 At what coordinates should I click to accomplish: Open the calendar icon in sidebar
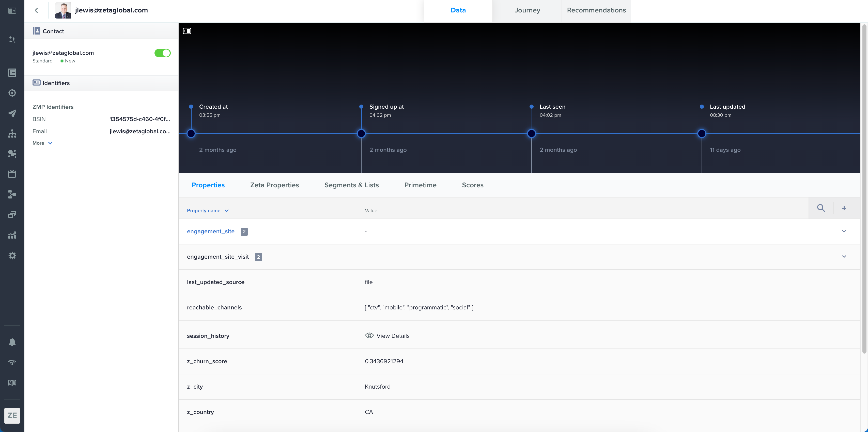click(12, 174)
